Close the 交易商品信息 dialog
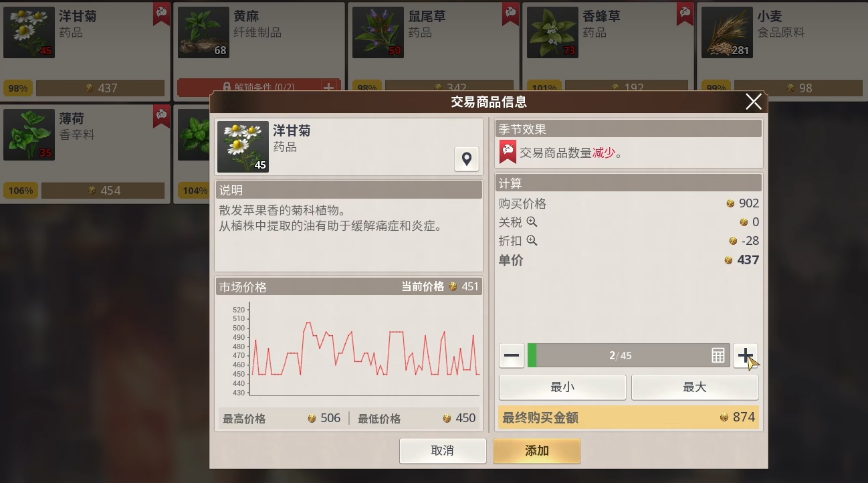Screen dimensions: 868x483 (754, 102)
